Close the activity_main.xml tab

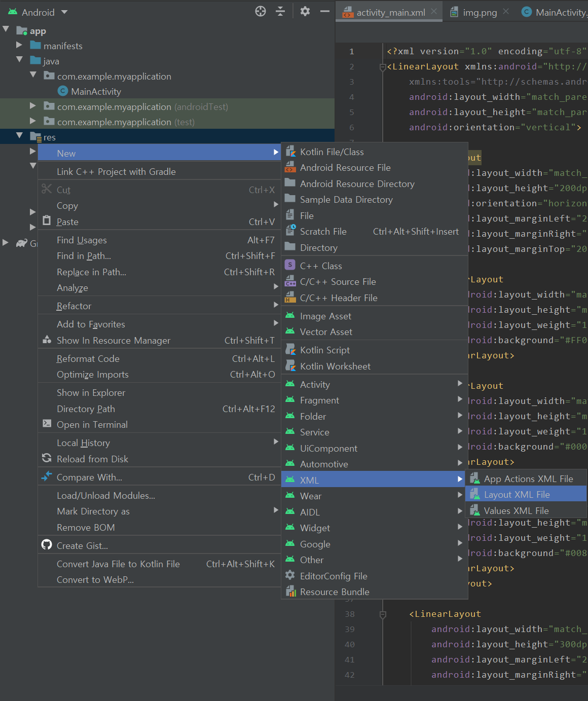[x=434, y=11]
